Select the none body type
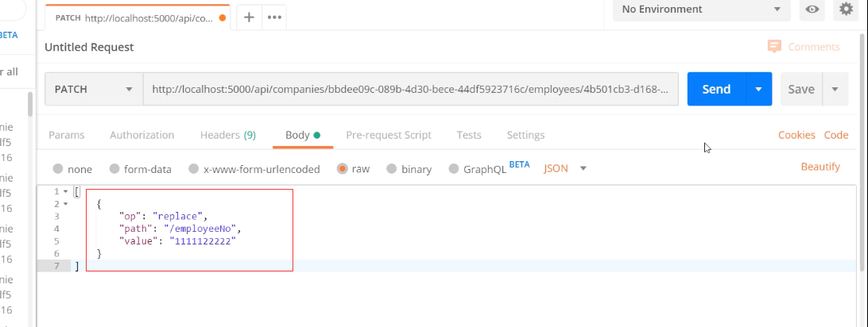The height and width of the screenshot is (327, 868). [58, 169]
